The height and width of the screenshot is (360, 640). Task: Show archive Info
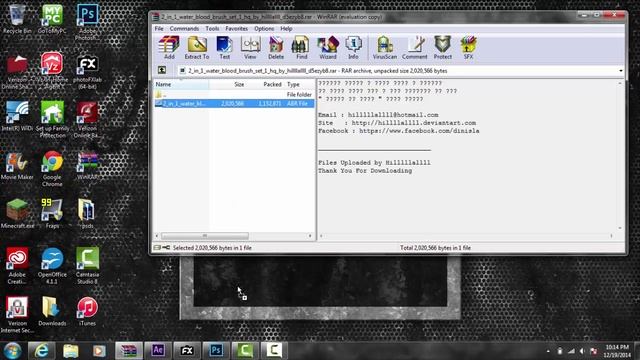point(353,48)
